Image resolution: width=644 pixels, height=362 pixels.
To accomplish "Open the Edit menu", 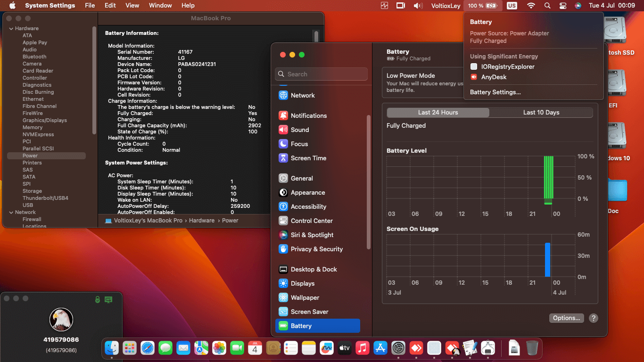I will 110,6.
